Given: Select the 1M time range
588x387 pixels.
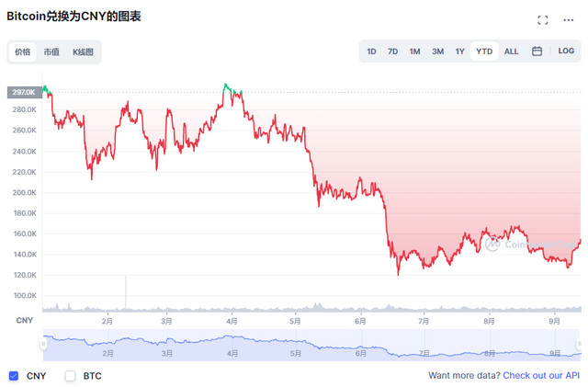Looking at the screenshot, I should 414,51.
